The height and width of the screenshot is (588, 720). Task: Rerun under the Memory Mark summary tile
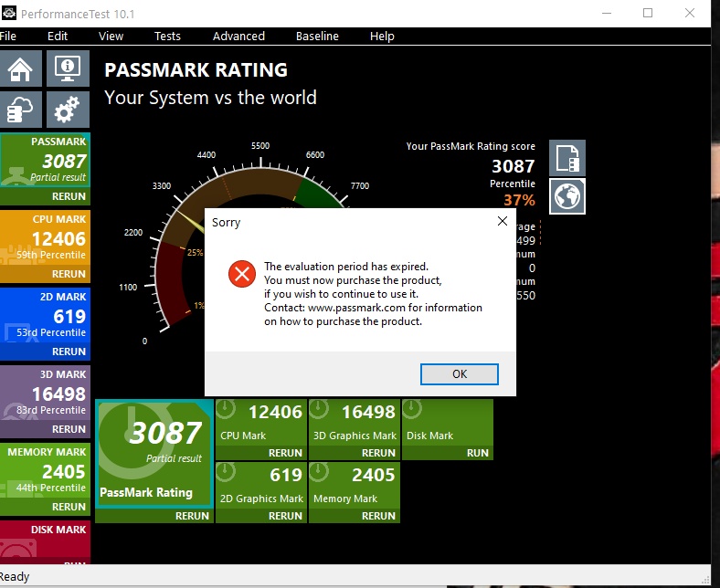pyautogui.click(x=378, y=516)
